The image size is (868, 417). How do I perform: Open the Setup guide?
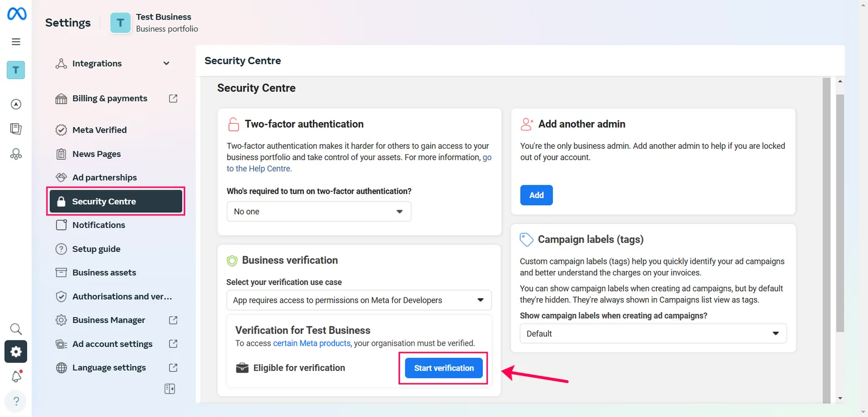116,249
